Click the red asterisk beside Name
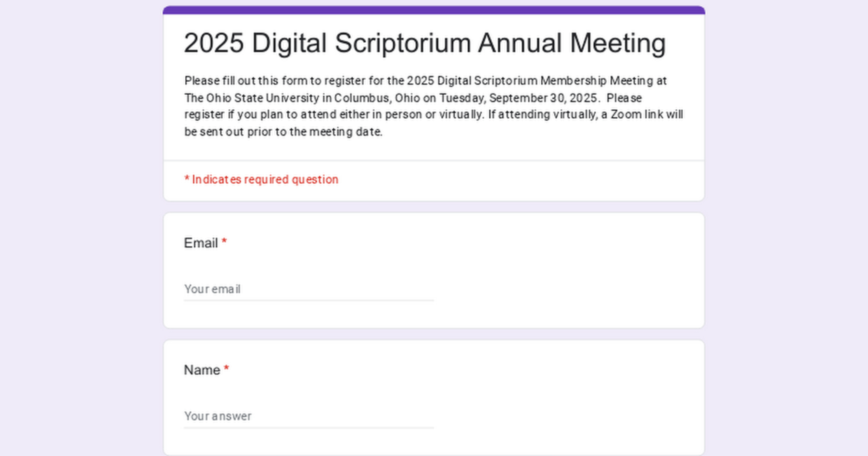Image resolution: width=868 pixels, height=456 pixels. tap(226, 369)
